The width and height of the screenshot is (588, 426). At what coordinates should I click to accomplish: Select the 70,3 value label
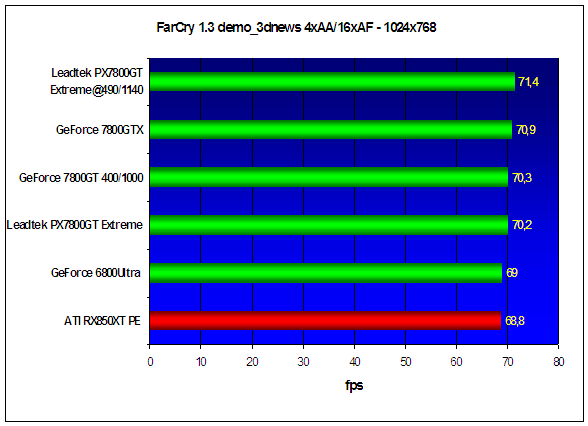point(522,177)
